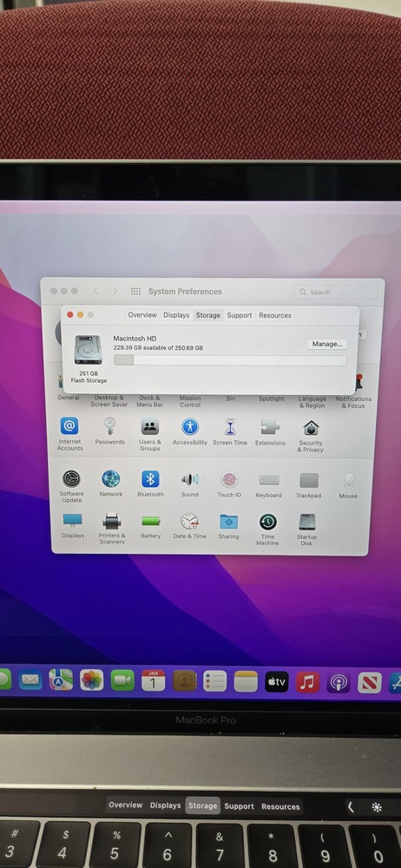The height and width of the screenshot is (868, 401).
Task: Show all preferences grid button
Action: [135, 291]
